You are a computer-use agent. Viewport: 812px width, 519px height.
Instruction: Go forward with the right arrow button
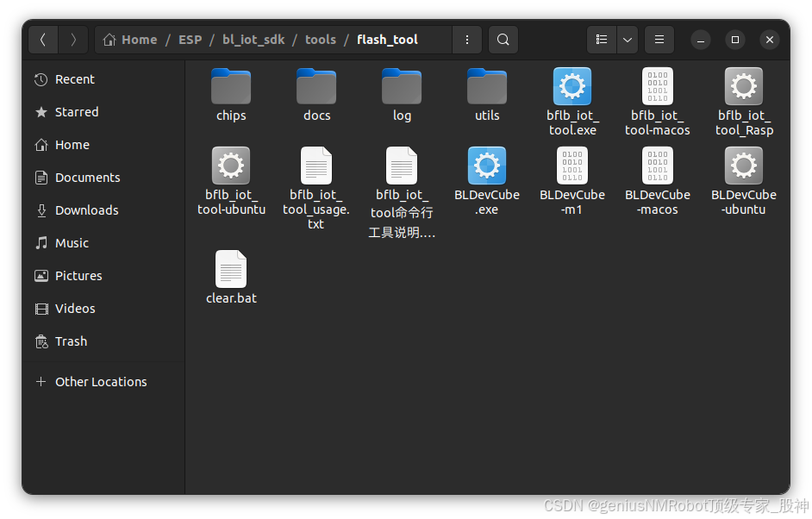pos(73,40)
